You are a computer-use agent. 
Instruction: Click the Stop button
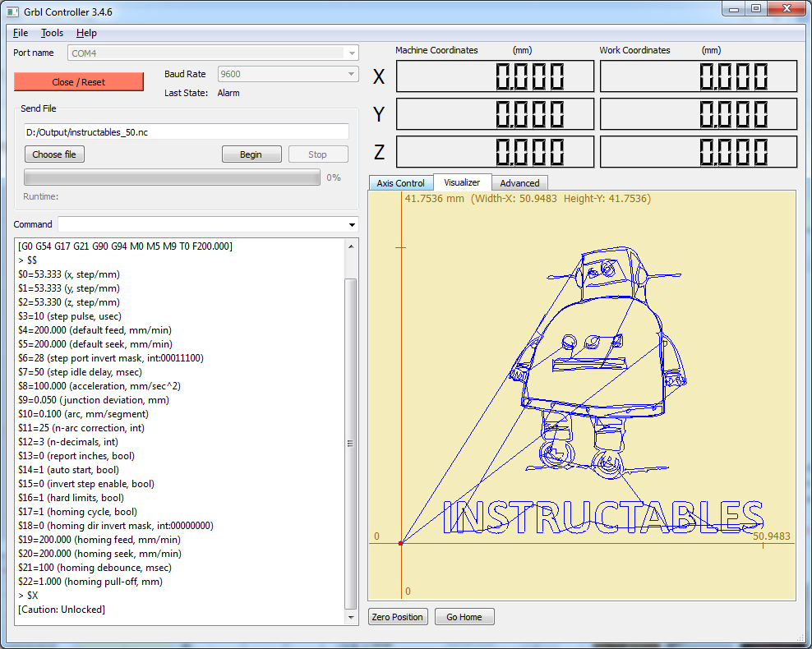[317, 154]
